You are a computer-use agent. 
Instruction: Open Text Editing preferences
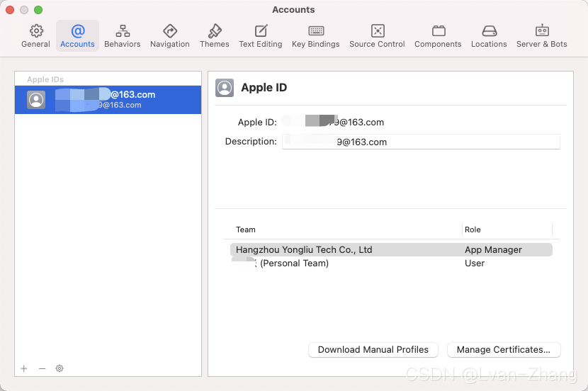coord(261,36)
